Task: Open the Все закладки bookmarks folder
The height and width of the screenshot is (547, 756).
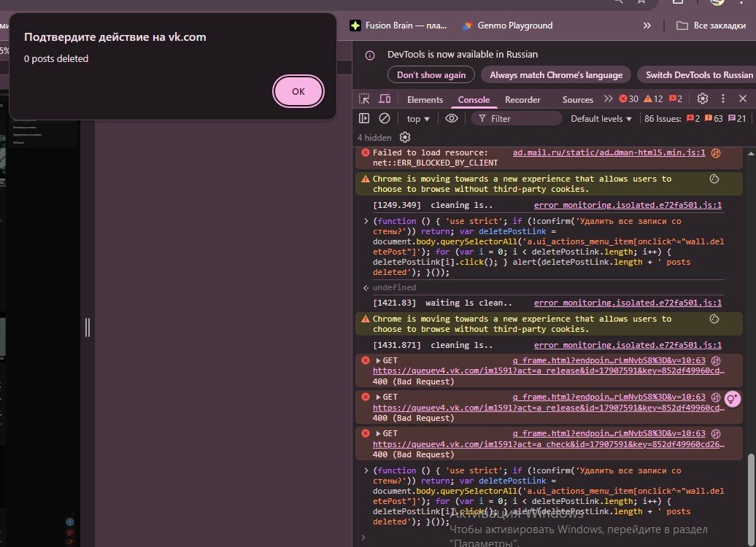Action: coord(711,26)
